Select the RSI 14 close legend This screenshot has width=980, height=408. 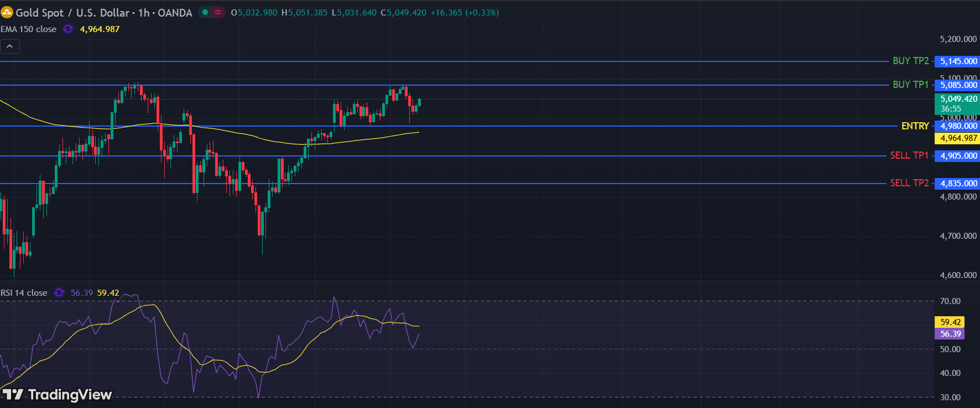coord(24,293)
